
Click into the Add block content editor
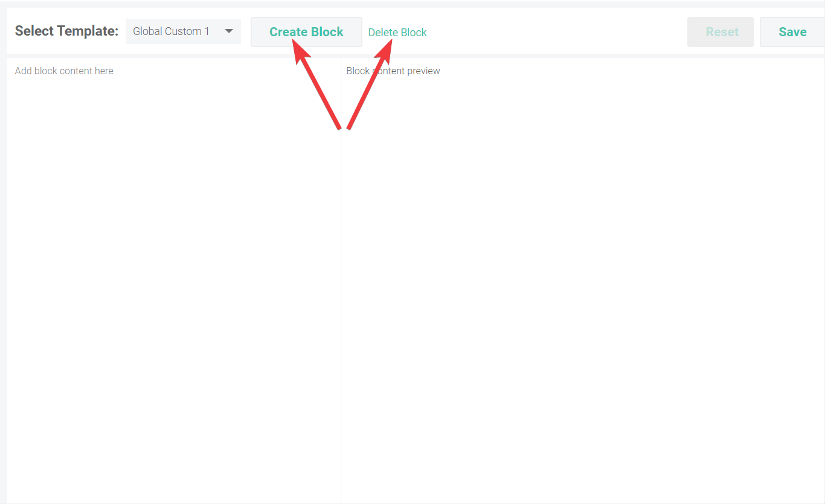click(x=174, y=281)
